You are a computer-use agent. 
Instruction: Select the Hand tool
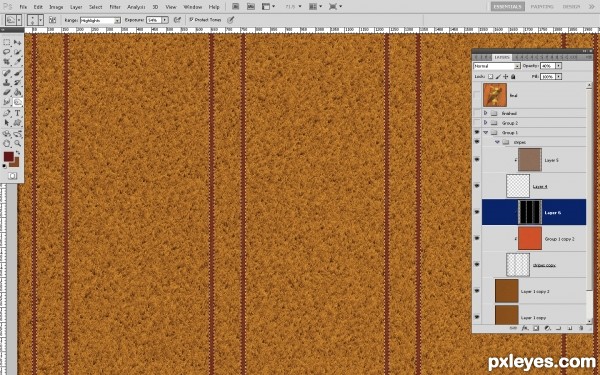coord(7,143)
